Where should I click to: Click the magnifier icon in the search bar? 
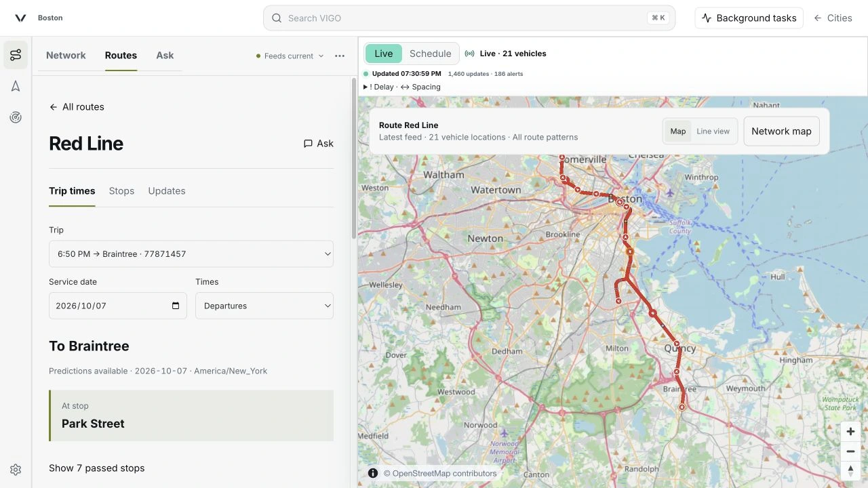point(277,18)
